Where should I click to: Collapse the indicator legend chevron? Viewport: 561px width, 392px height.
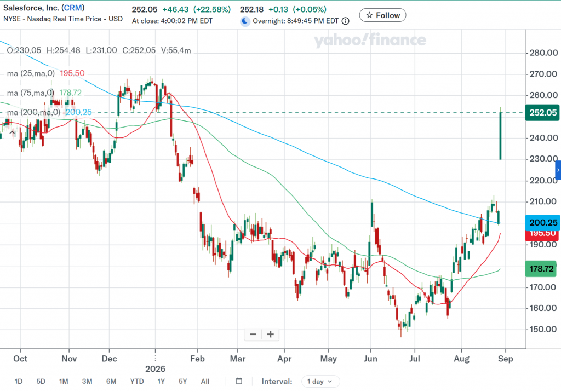[x=12, y=132]
